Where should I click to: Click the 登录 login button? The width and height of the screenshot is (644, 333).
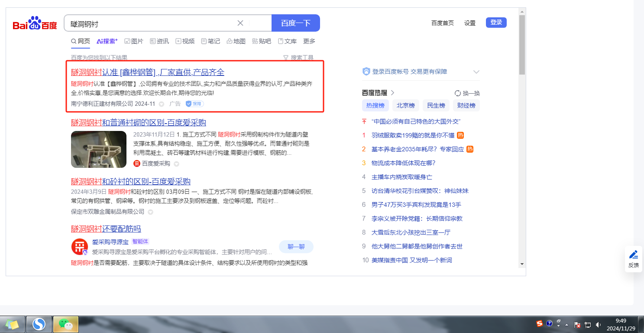496,23
